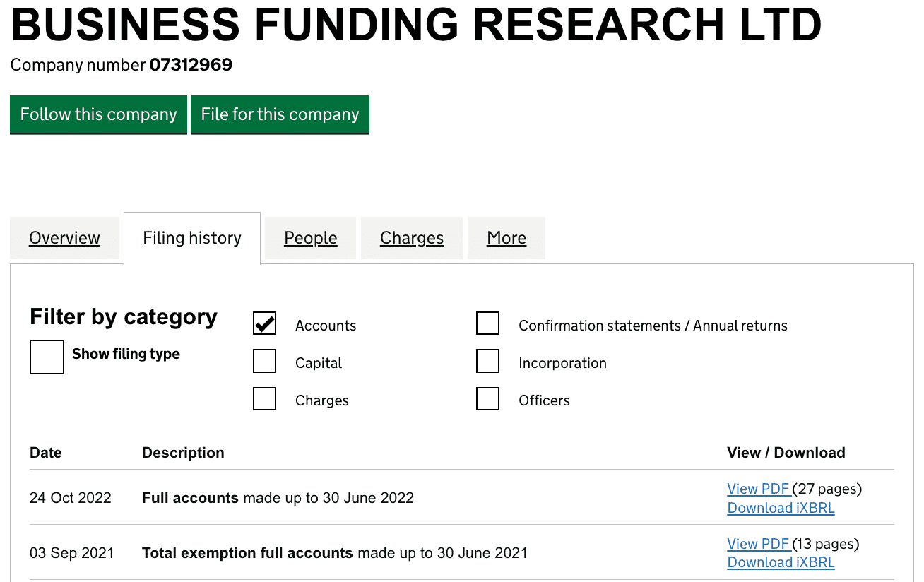Tick the Incorporation checkbox
Screen dimensions: 924x582
(488, 361)
